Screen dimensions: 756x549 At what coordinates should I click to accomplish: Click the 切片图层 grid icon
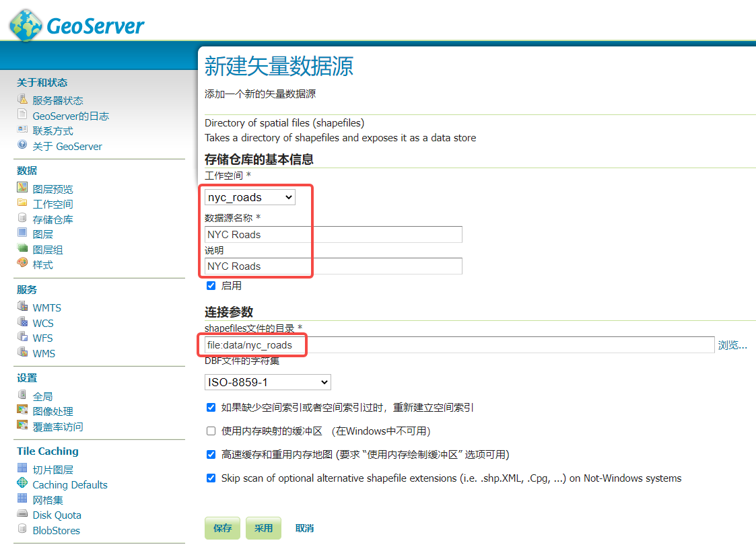[22, 468]
